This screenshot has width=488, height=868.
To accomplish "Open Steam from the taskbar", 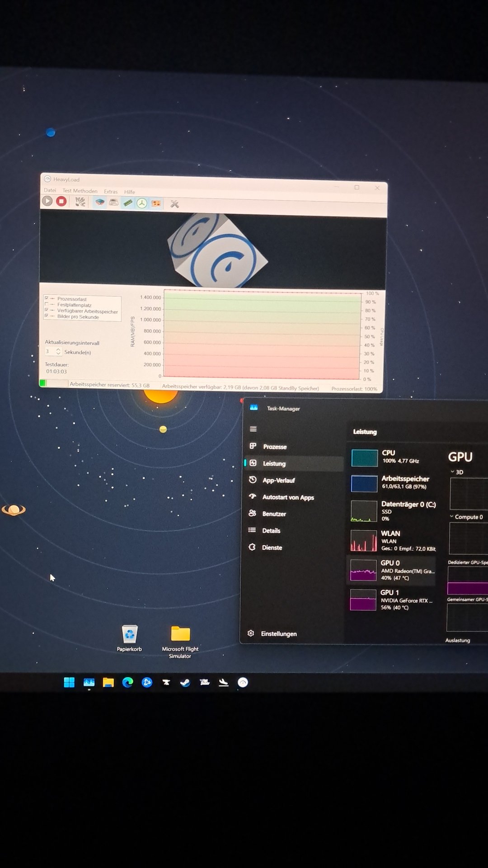I will point(185,683).
